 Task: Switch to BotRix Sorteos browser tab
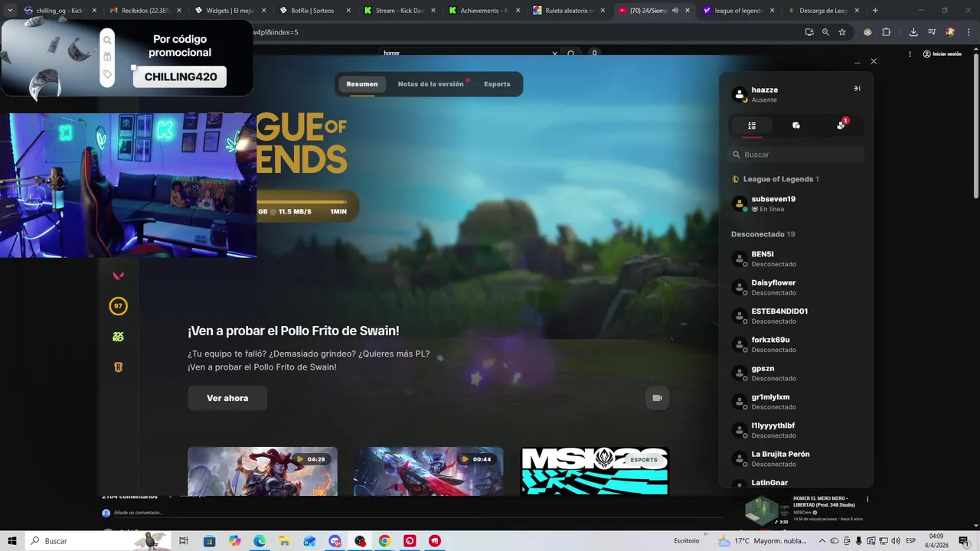click(x=314, y=11)
